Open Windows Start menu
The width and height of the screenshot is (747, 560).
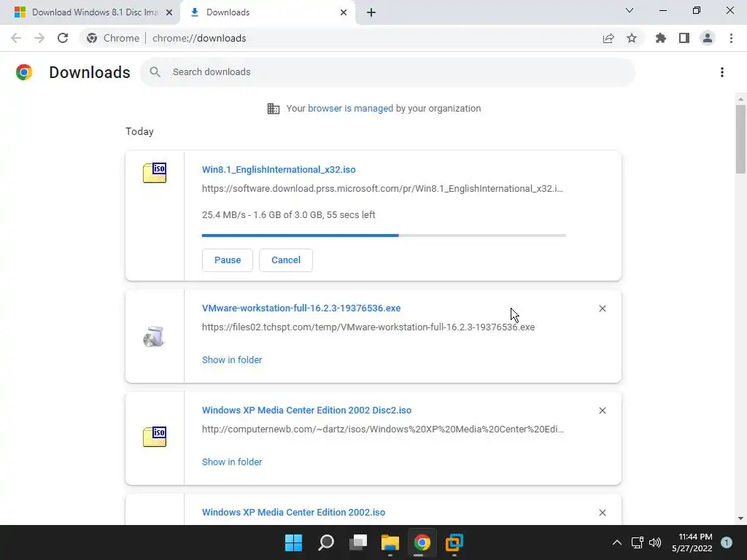click(x=293, y=542)
